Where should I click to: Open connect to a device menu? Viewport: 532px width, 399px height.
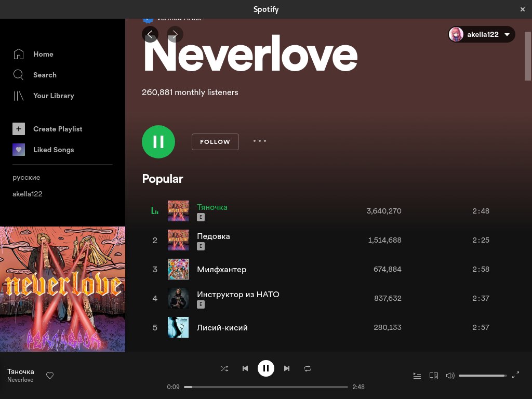point(434,376)
